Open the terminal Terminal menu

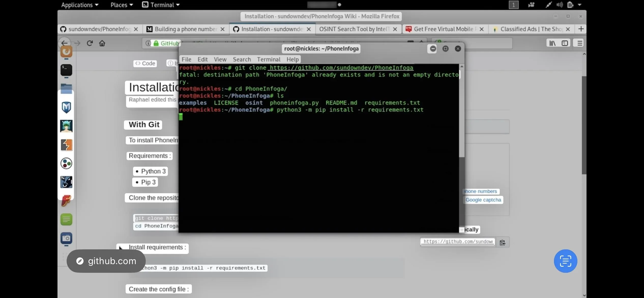(269, 59)
